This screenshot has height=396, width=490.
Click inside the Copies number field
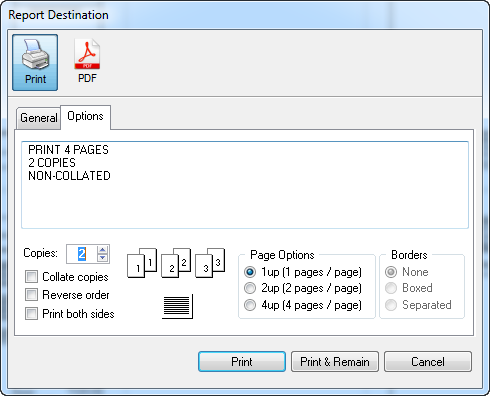click(82, 254)
